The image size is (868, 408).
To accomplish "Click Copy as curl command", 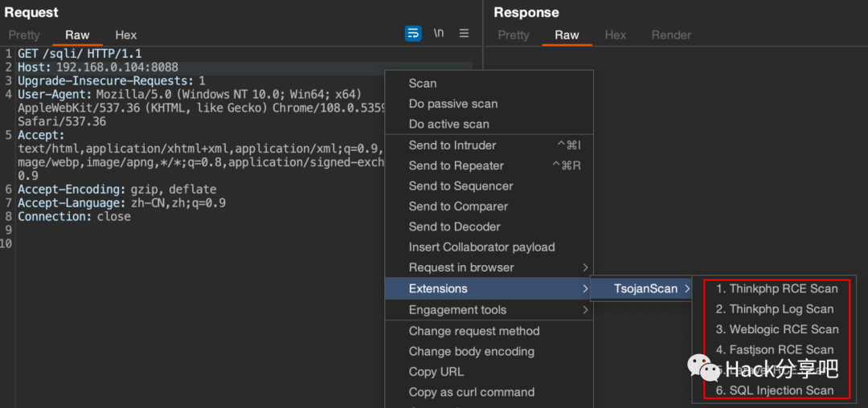I will click(x=471, y=392).
